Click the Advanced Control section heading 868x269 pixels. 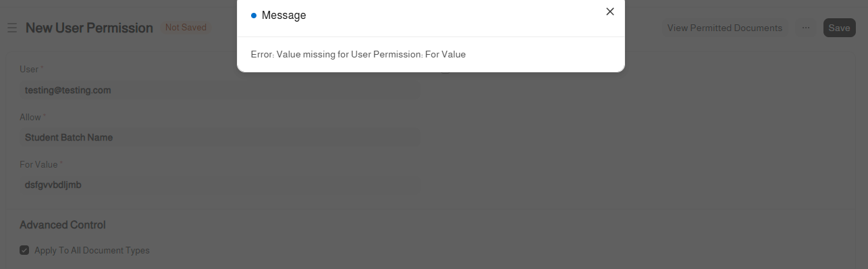63,224
